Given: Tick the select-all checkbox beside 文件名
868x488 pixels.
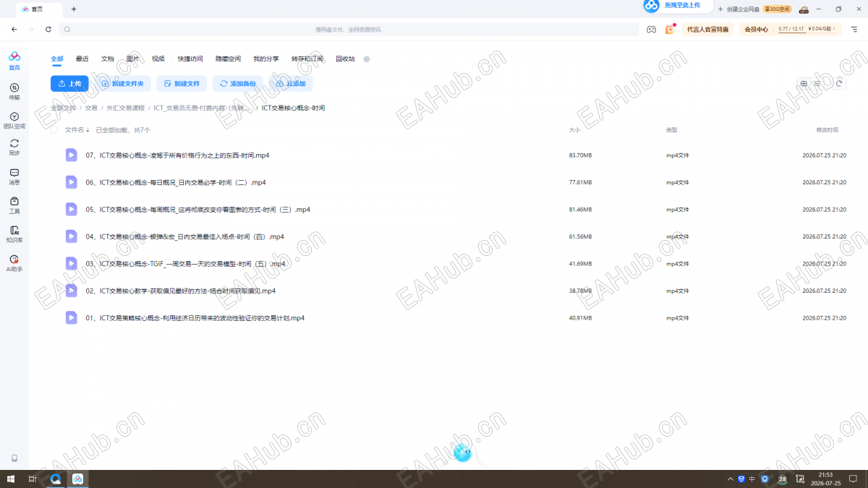Looking at the screenshot, I should (x=54, y=130).
